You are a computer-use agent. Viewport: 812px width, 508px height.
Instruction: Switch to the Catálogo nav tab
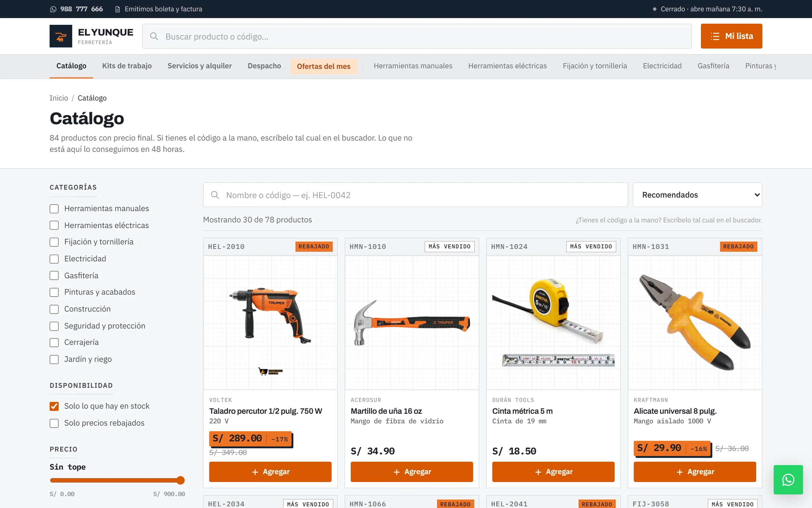(x=71, y=66)
